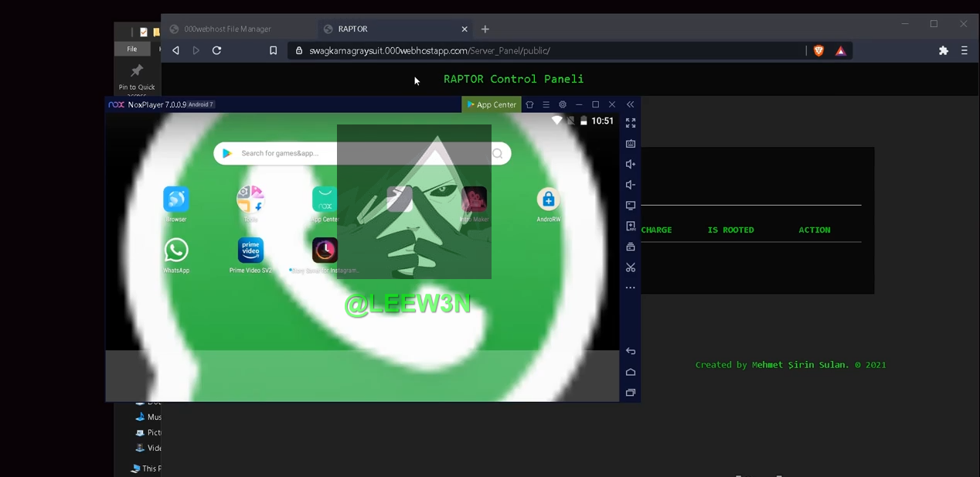Collapse the NoxPlayer side toolbar
980x477 pixels.
tap(631, 104)
